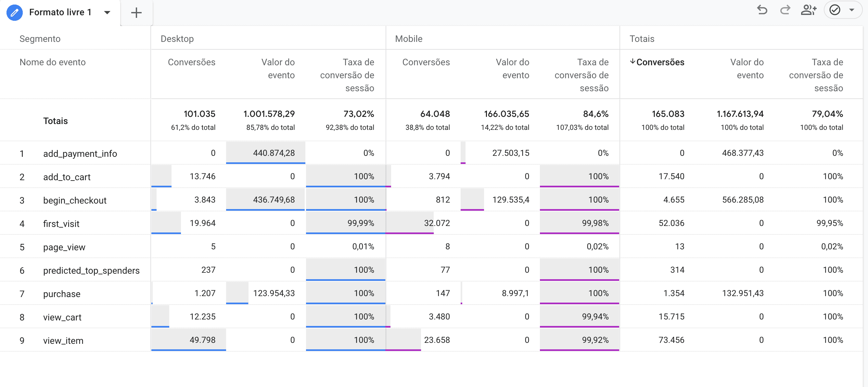The width and height of the screenshot is (868, 387).
Task: Select the Formato livre 1 tab
Action: pyautogui.click(x=60, y=13)
